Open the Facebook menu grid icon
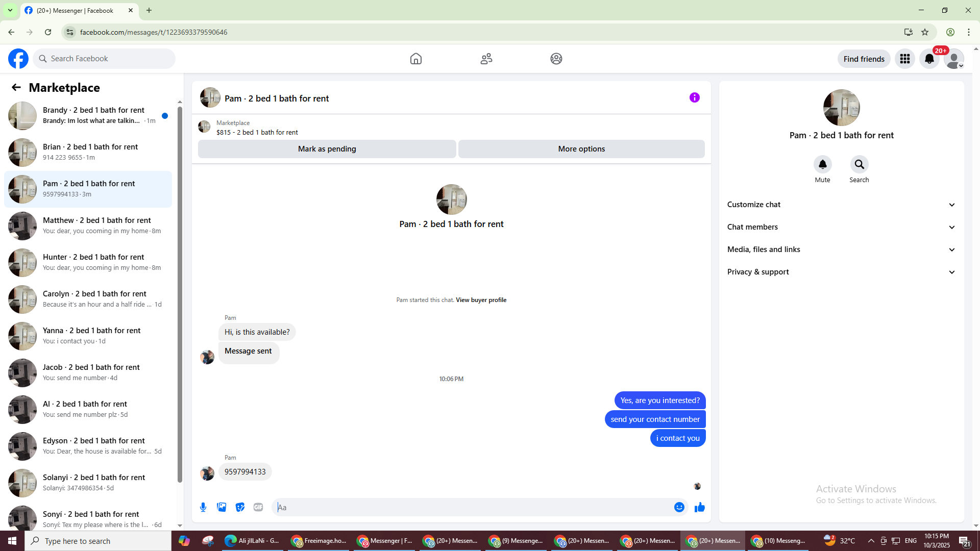This screenshot has height=551, width=980. point(905,59)
